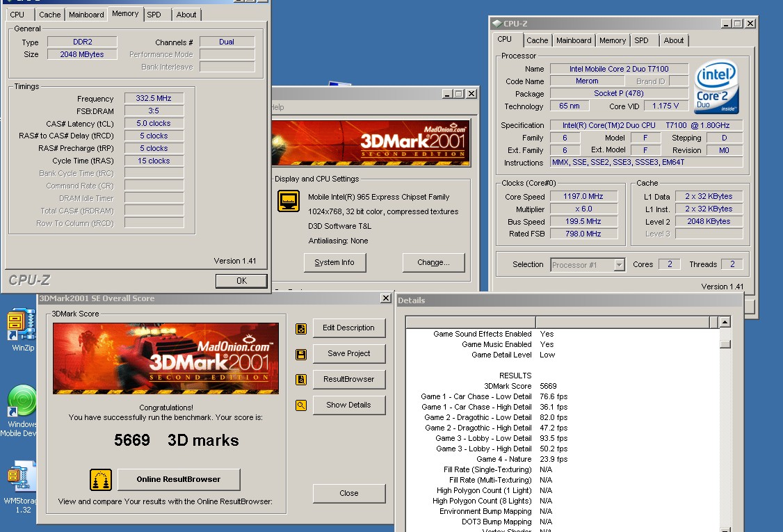Screen dimensions: 783x532
Task: Click the Cycle Time (tRAS) 15 clocks field
Action: pos(154,161)
